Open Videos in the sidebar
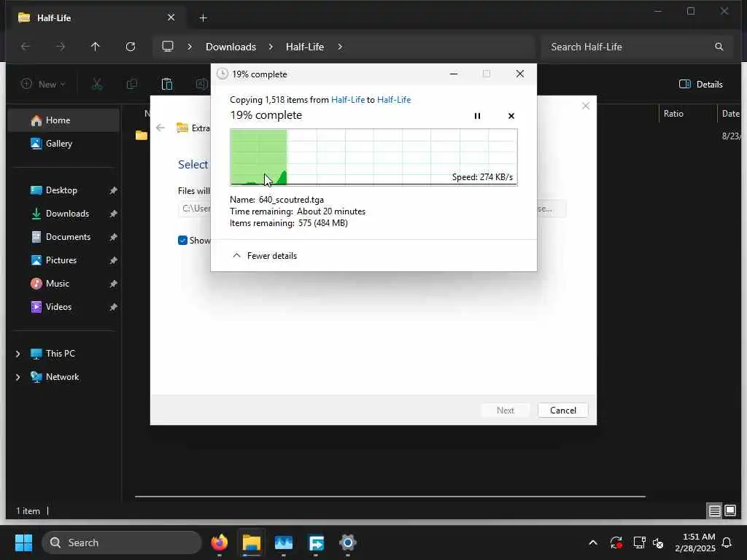 pos(63,307)
